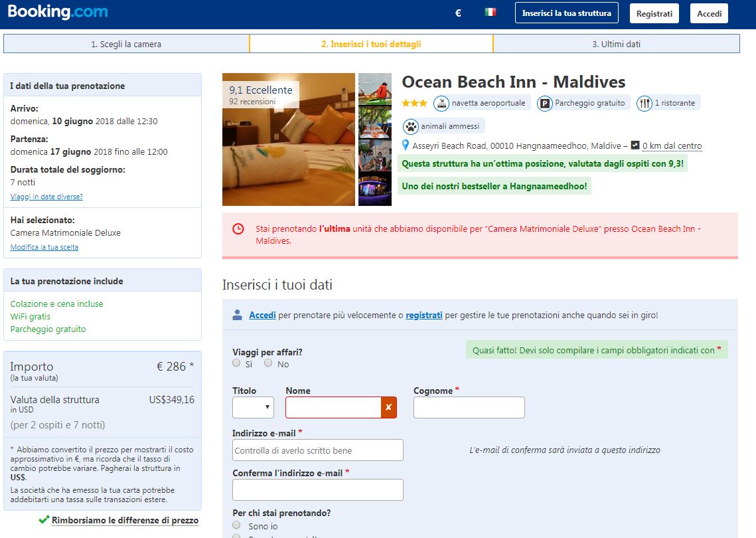Image resolution: width=756 pixels, height=538 pixels.
Task: Click the user profile silhouette icon
Action: pos(237,315)
